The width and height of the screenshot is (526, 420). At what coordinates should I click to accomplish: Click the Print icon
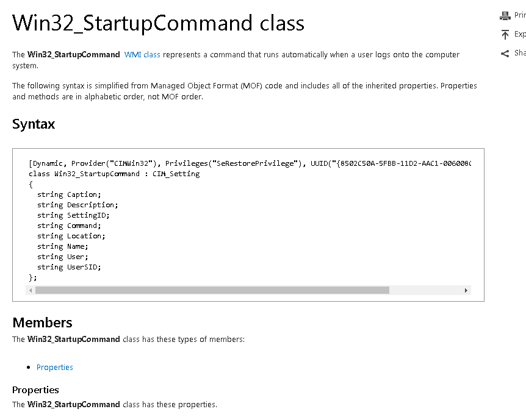[505, 15]
